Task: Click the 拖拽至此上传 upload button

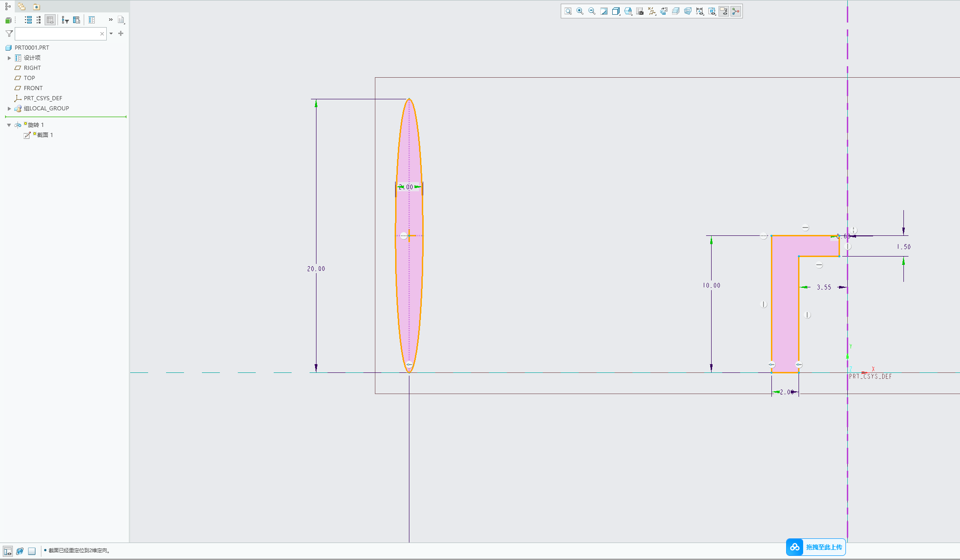Action: point(816,547)
